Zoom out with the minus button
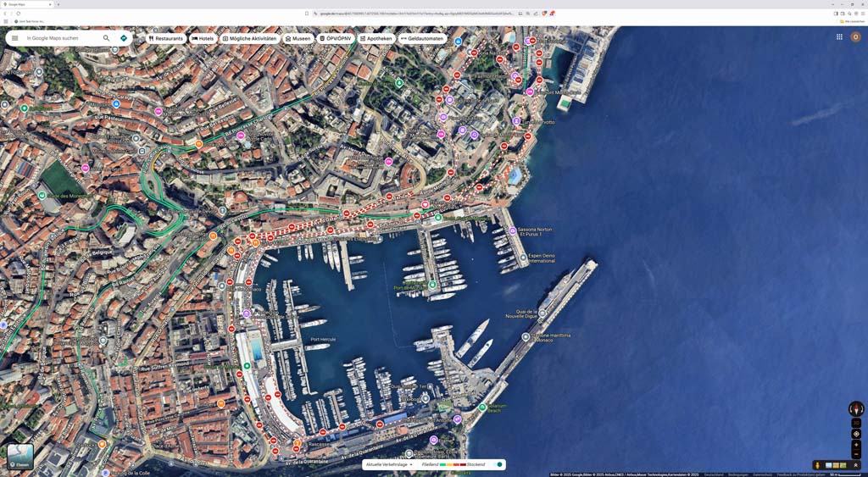This screenshot has width=868, height=477. click(856, 454)
